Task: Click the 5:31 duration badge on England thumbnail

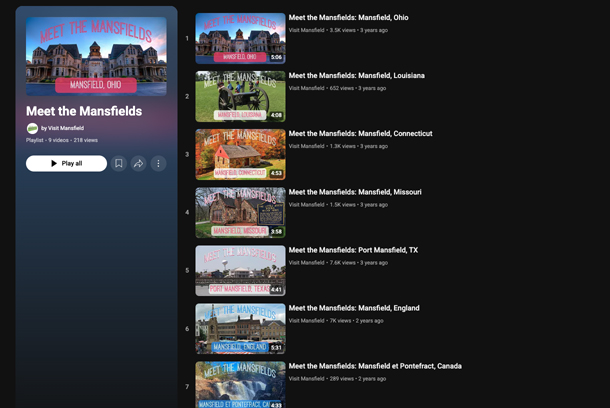Action: (x=276, y=348)
